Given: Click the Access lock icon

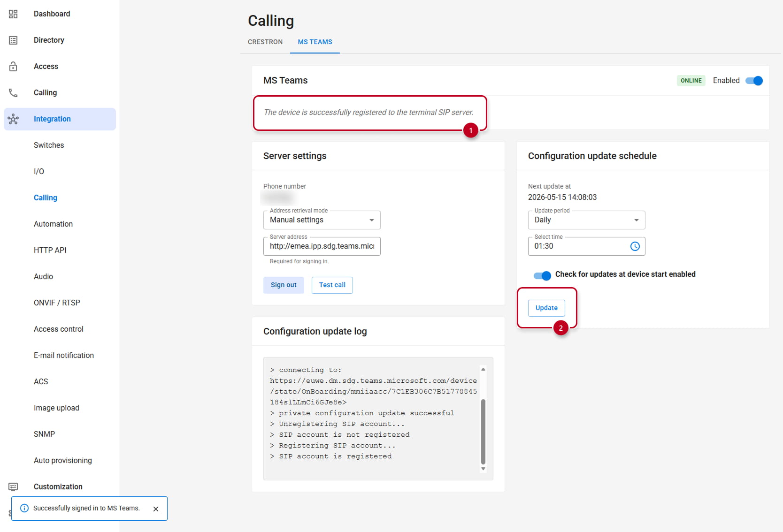Looking at the screenshot, I should 13,67.
